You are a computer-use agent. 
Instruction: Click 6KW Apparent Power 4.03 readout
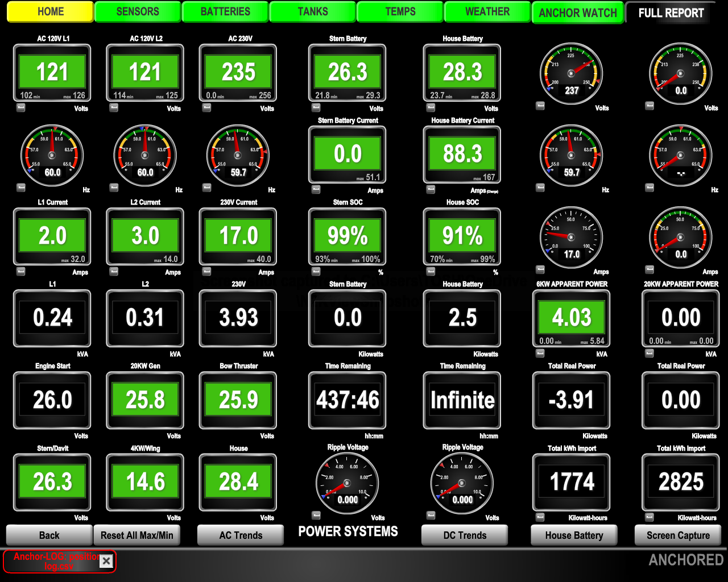[572, 318]
